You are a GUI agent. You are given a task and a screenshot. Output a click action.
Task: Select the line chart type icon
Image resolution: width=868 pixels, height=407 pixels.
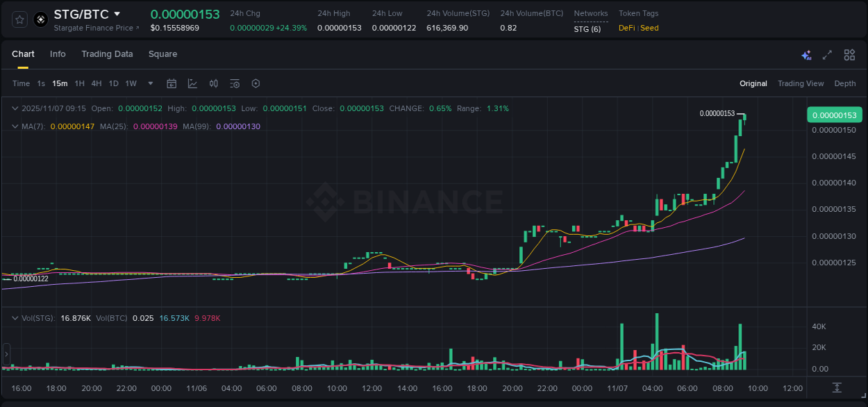click(192, 83)
